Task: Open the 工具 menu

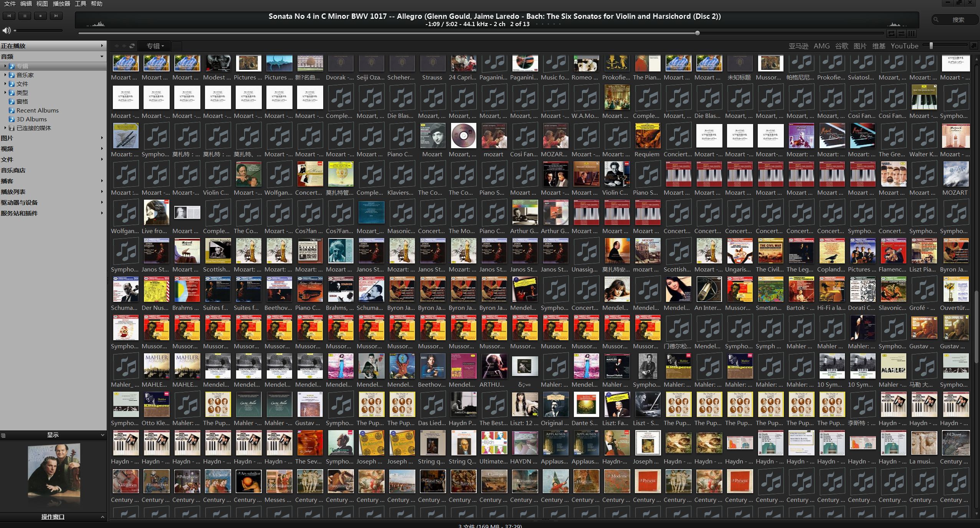Action: (x=80, y=3)
